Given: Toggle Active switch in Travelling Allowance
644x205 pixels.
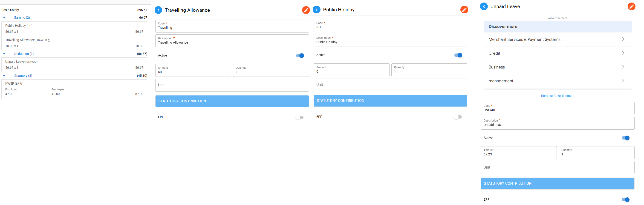Looking at the screenshot, I should click(x=300, y=56).
